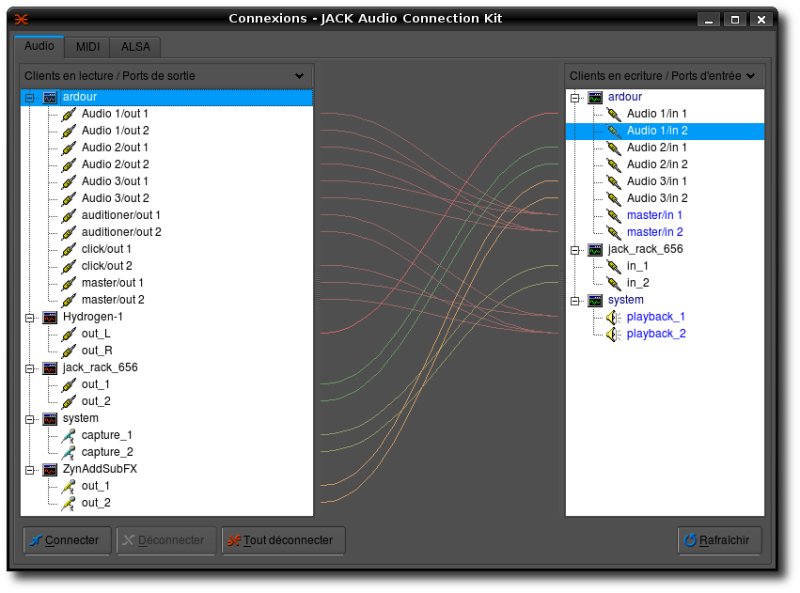This screenshot has height=593, width=800.
Task: Click the system client icon in output list
Action: (50, 418)
